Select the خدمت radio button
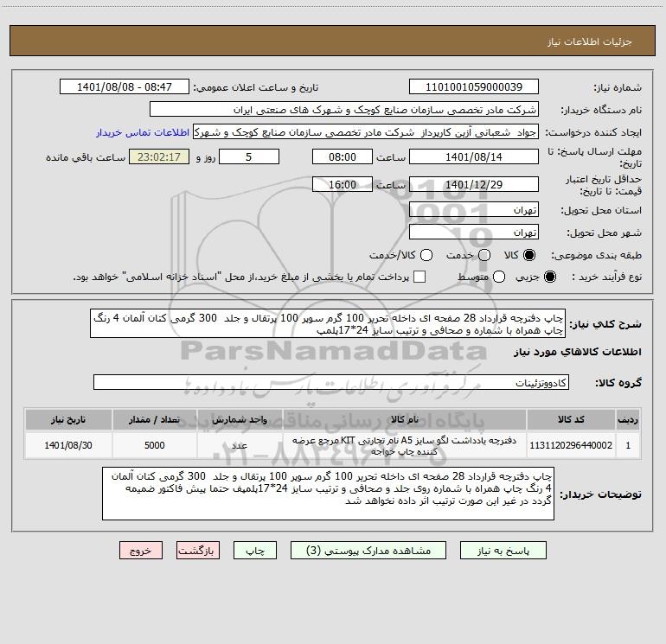The width and height of the screenshot is (666, 644). click(484, 255)
